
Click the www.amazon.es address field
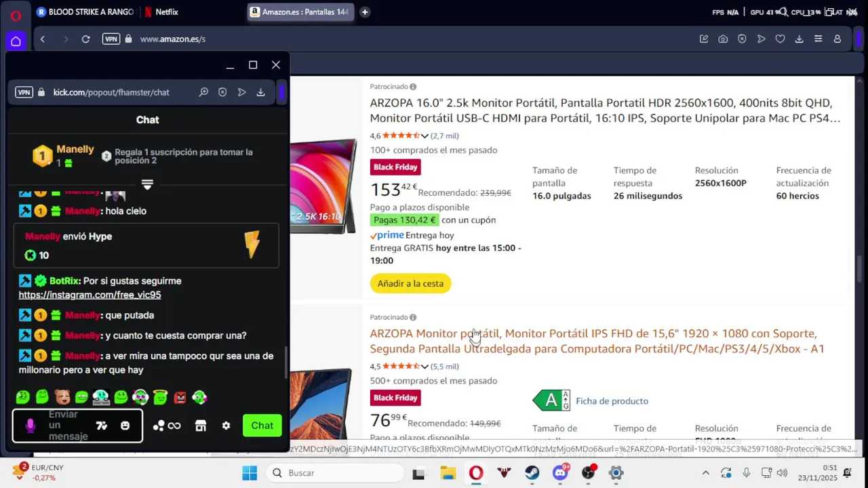tap(172, 39)
